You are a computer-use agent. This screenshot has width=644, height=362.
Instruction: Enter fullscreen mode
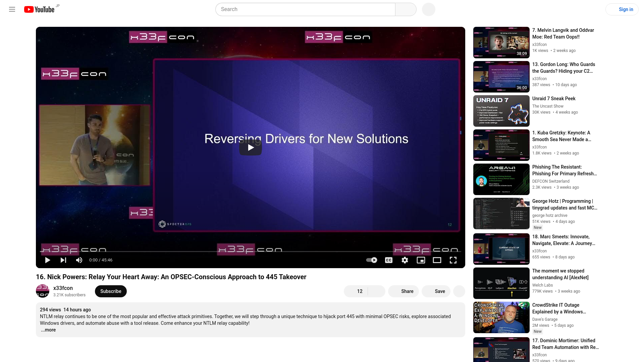click(453, 260)
